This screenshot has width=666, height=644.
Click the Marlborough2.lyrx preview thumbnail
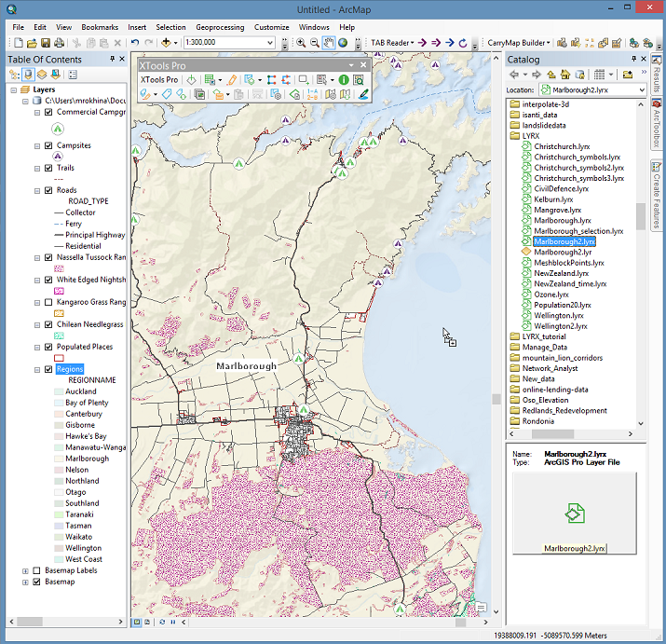coord(575,514)
